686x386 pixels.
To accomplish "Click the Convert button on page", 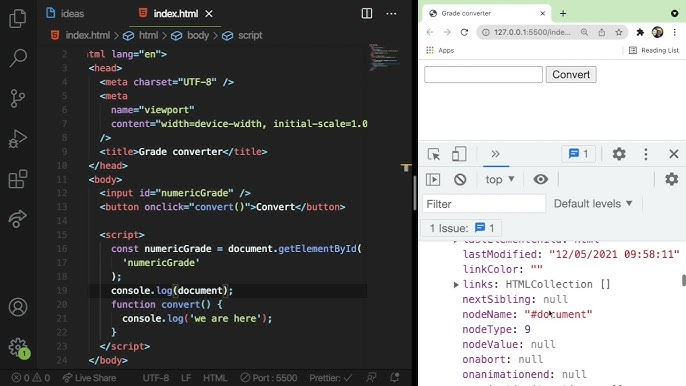I will click(571, 74).
